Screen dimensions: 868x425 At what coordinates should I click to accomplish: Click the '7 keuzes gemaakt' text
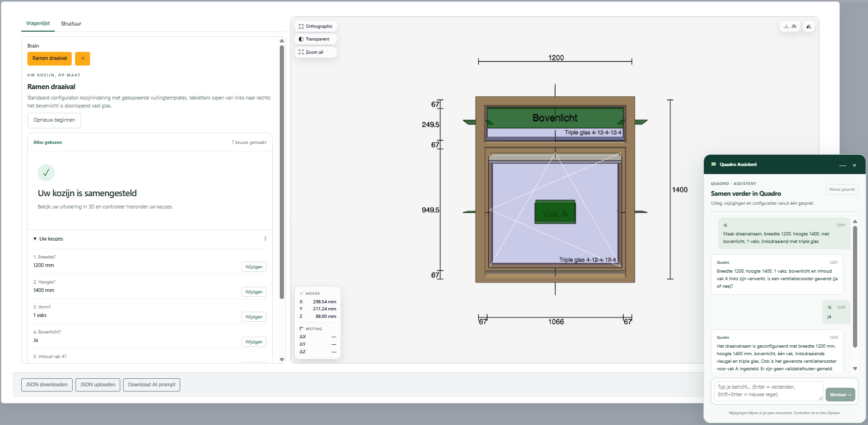point(249,142)
